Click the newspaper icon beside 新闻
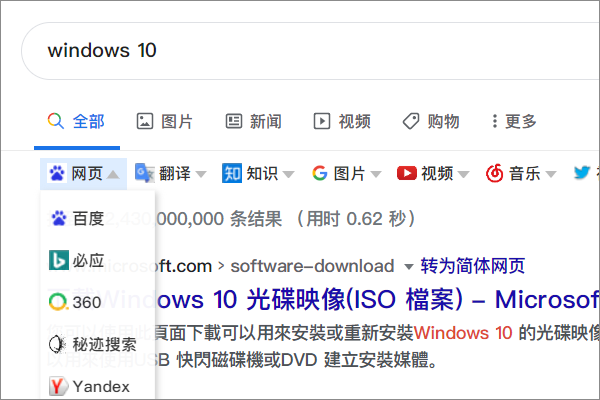This screenshot has height=400, width=600. point(234,121)
